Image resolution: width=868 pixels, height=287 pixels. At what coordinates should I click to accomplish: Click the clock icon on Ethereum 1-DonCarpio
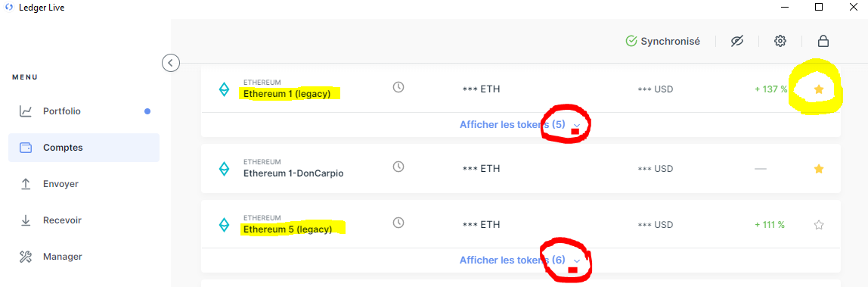tap(398, 166)
